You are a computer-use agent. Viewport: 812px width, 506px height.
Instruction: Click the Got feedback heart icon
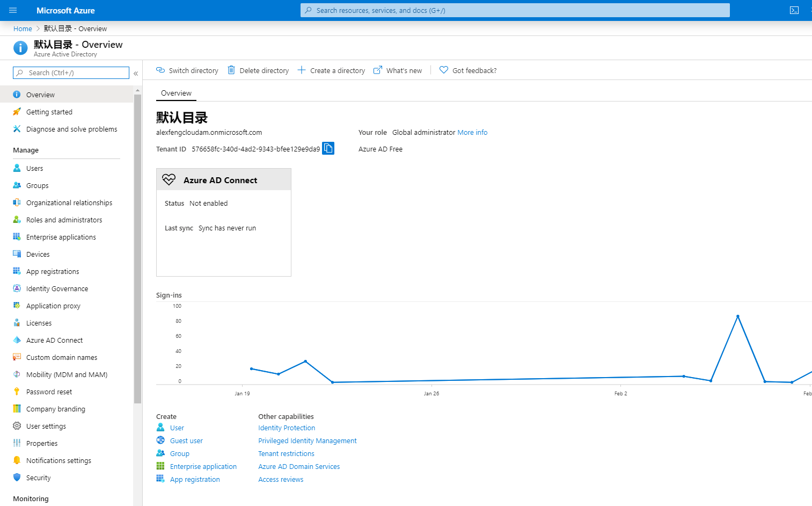click(444, 70)
